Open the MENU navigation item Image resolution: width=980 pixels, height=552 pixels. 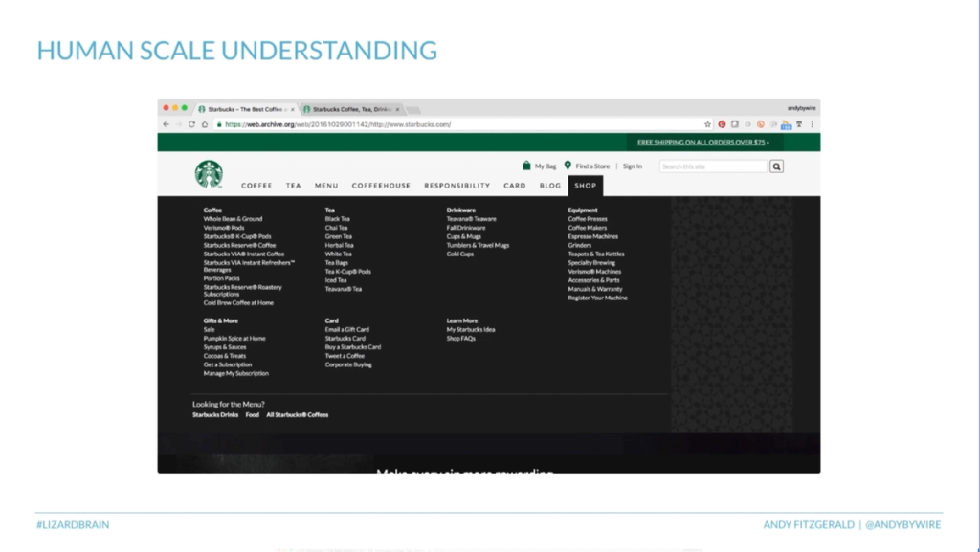pos(326,186)
